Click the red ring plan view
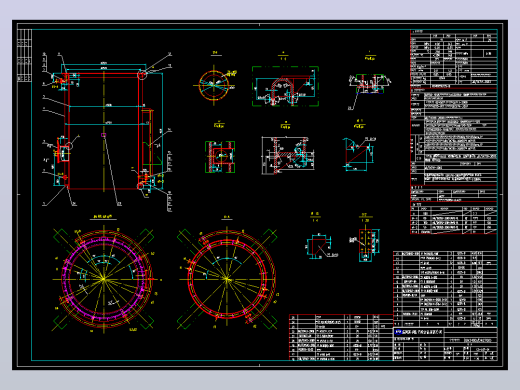 (x=228, y=278)
